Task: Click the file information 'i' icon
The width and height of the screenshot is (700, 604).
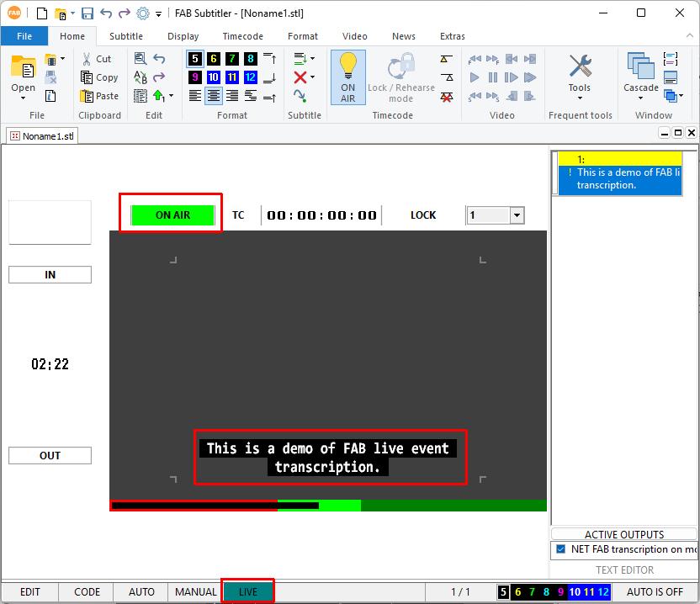Action: click(50, 96)
